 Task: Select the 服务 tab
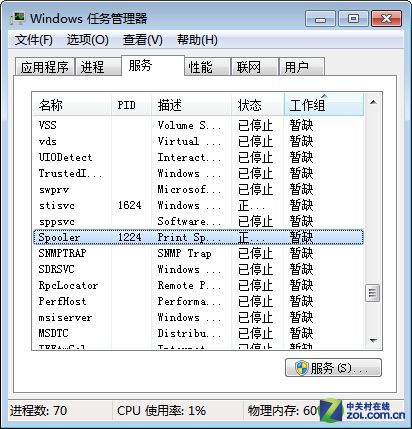[x=153, y=65]
